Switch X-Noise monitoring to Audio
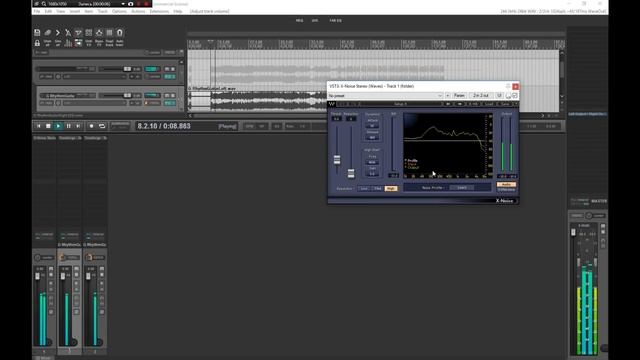 coord(507,184)
